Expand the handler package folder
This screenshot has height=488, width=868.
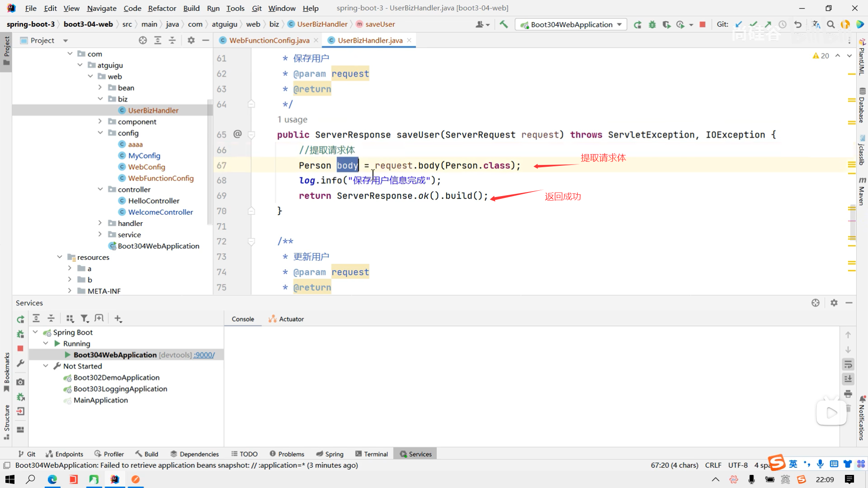(100, 223)
